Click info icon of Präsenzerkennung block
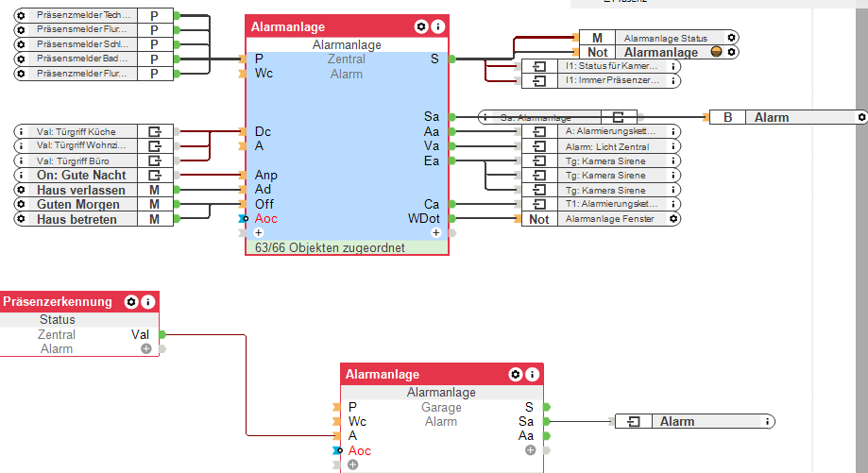 point(147,301)
